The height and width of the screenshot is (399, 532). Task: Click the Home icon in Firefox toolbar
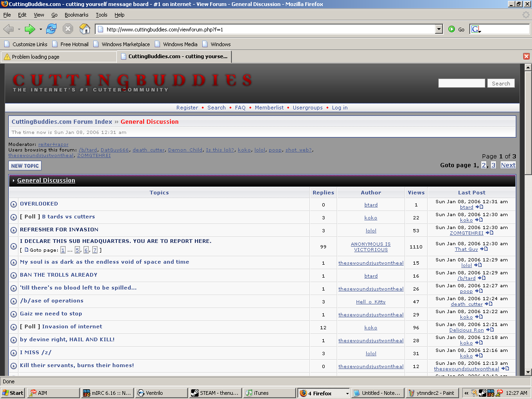click(85, 29)
